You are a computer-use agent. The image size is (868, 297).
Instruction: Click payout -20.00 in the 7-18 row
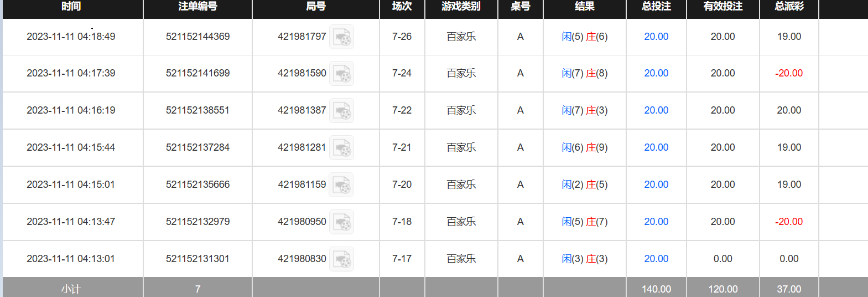(789, 222)
